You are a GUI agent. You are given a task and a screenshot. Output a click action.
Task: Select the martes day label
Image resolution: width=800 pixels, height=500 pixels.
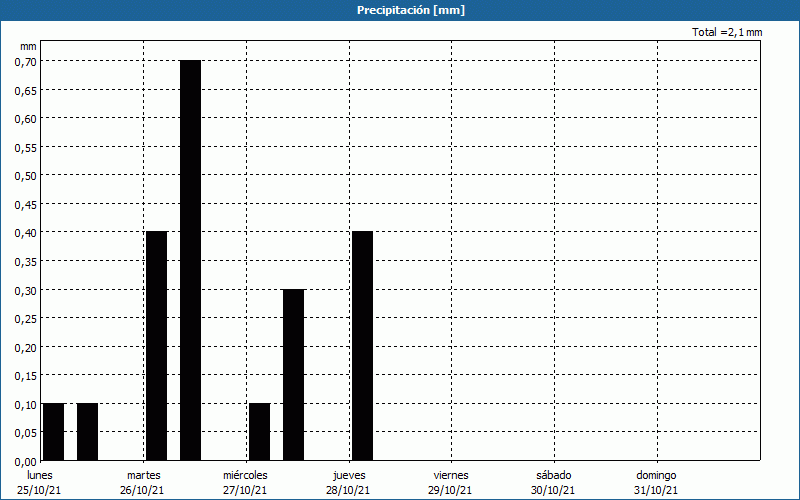tap(144, 475)
